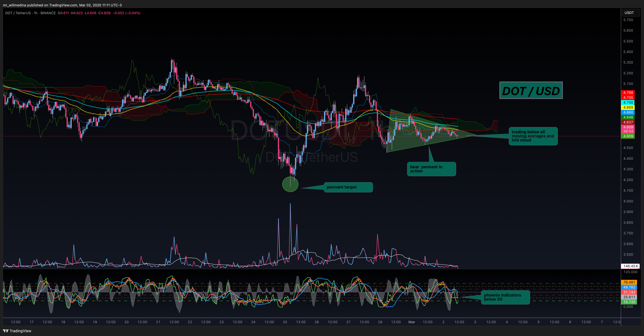Click the open price value O4.611
Viewport: 644px width, 336px height.
pos(63,13)
